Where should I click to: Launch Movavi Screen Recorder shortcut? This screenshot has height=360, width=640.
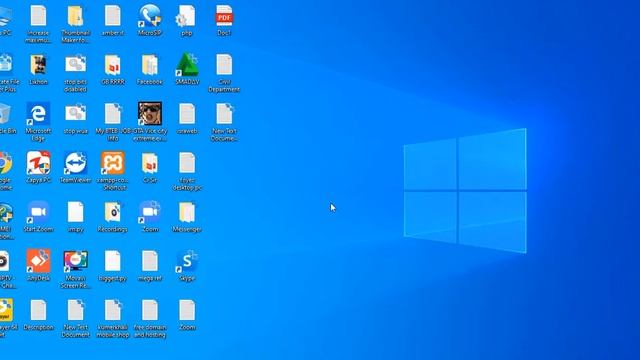[x=76, y=269]
